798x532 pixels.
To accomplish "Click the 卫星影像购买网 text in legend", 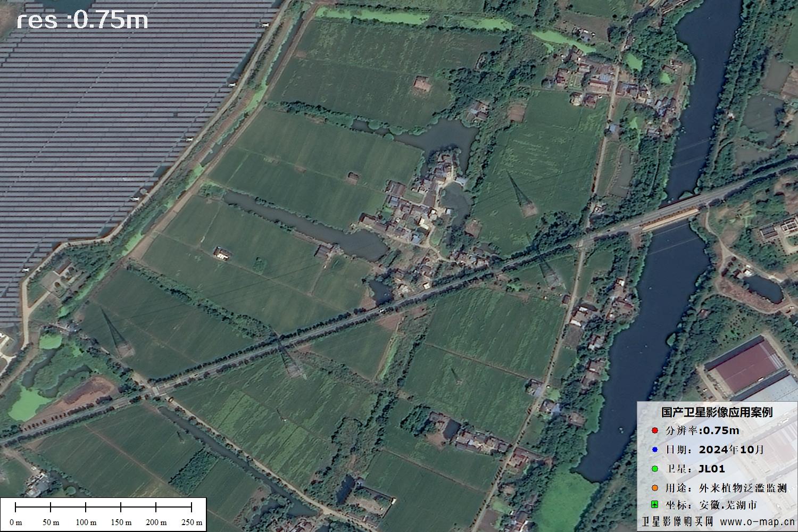I will [x=678, y=521].
